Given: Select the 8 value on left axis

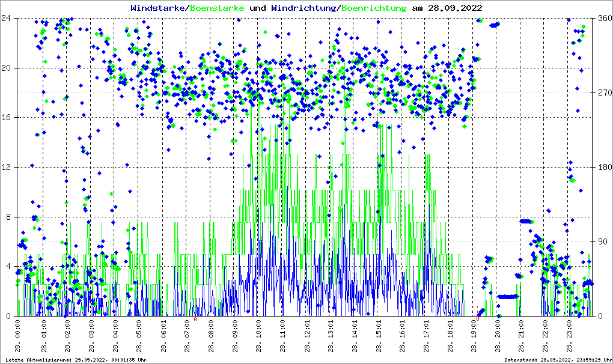Looking at the screenshot, I should [8, 217].
